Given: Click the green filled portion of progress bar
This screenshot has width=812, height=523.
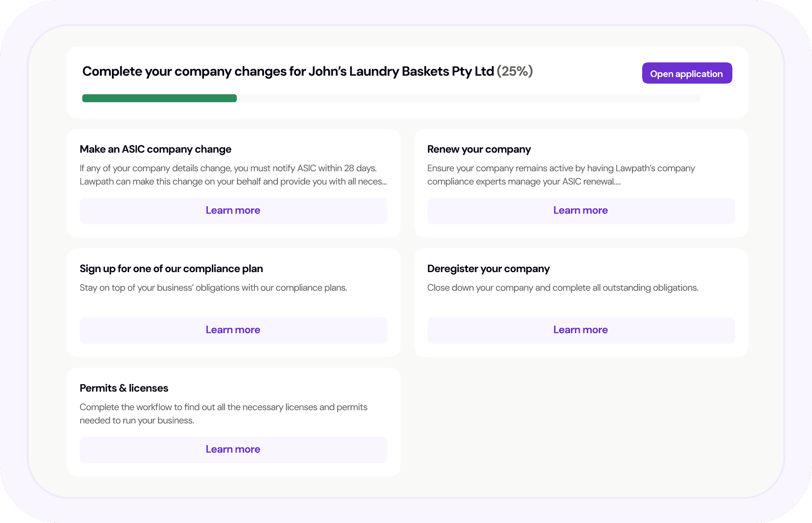Looking at the screenshot, I should tap(159, 98).
